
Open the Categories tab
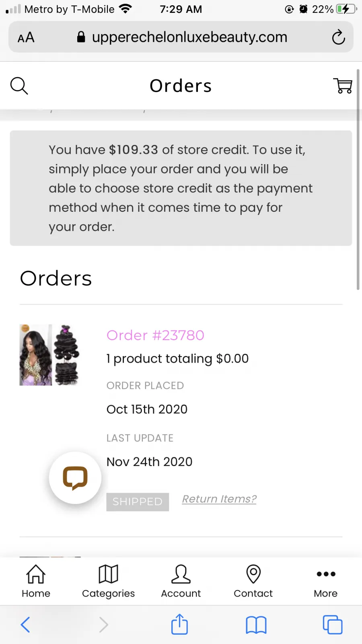(108, 581)
